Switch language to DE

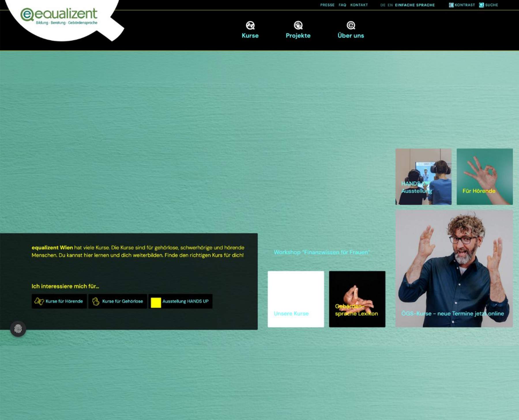click(383, 5)
